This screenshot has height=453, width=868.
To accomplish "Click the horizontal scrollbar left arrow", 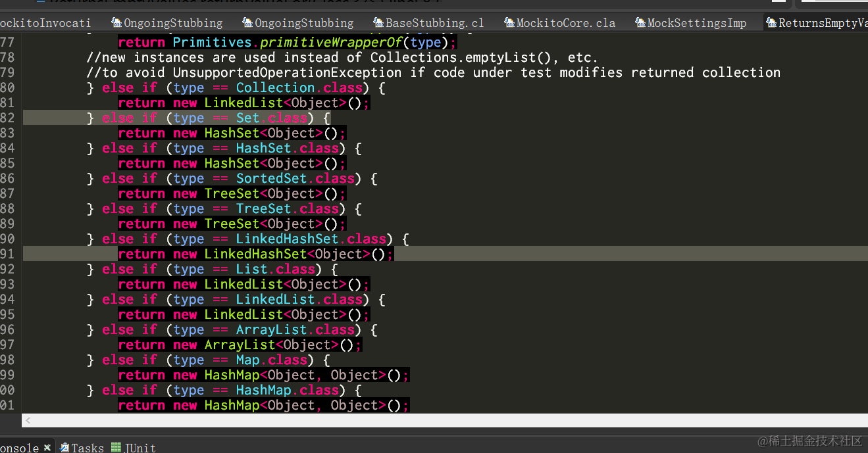I will (x=28, y=419).
